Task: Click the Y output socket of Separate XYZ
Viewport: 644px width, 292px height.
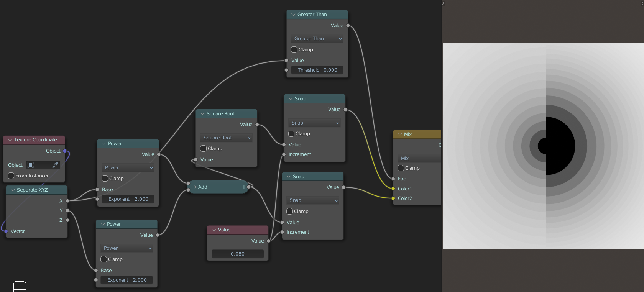Action: 67,210
